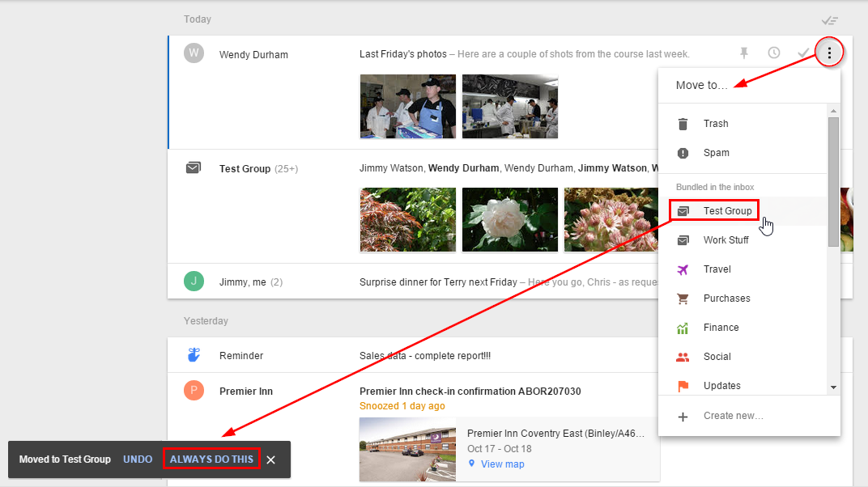Screen dimensions: 868x487
Task: Click Snoozed 1 day ago label
Action: (x=402, y=406)
